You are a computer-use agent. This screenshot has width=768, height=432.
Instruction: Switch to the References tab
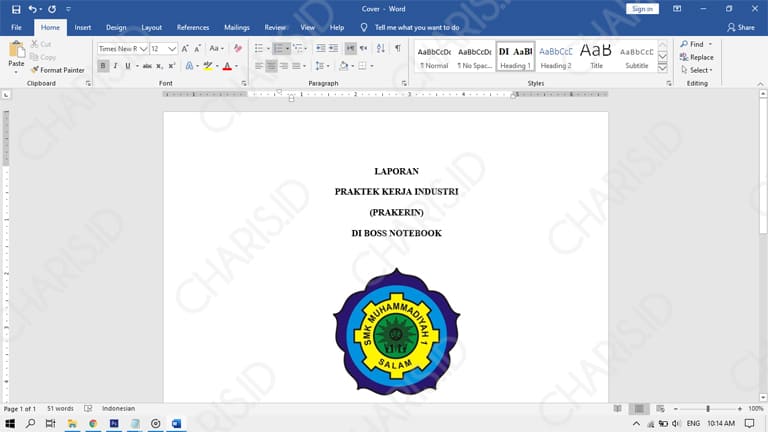(x=193, y=27)
